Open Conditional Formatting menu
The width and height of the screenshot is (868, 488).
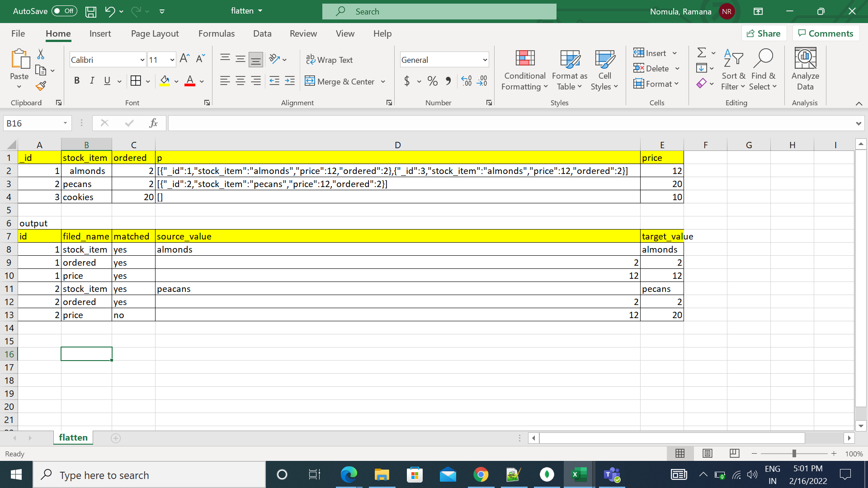524,70
